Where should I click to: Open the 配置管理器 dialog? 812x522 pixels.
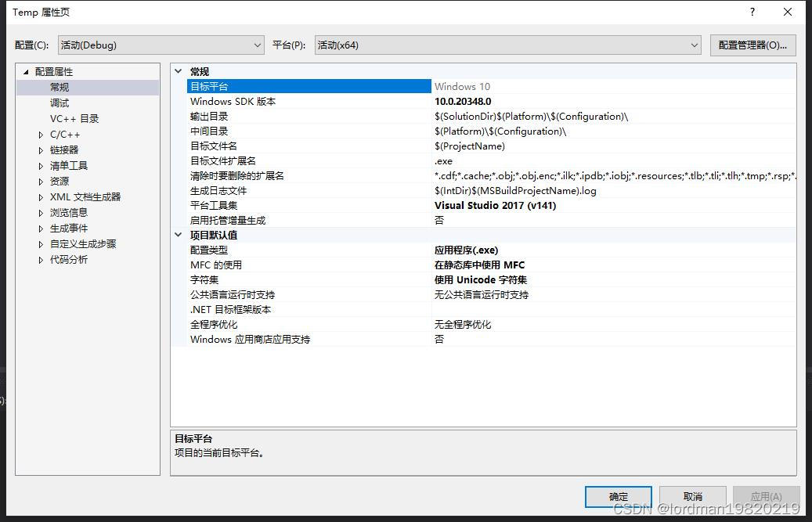click(x=752, y=45)
